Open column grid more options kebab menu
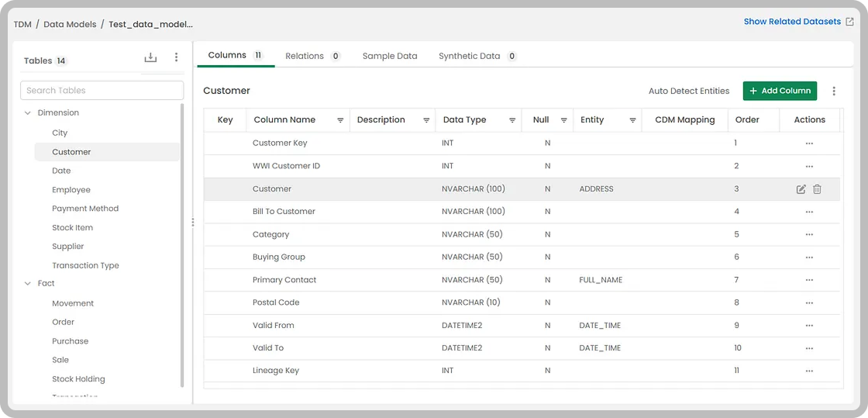This screenshot has height=418, width=868. pyautogui.click(x=834, y=91)
